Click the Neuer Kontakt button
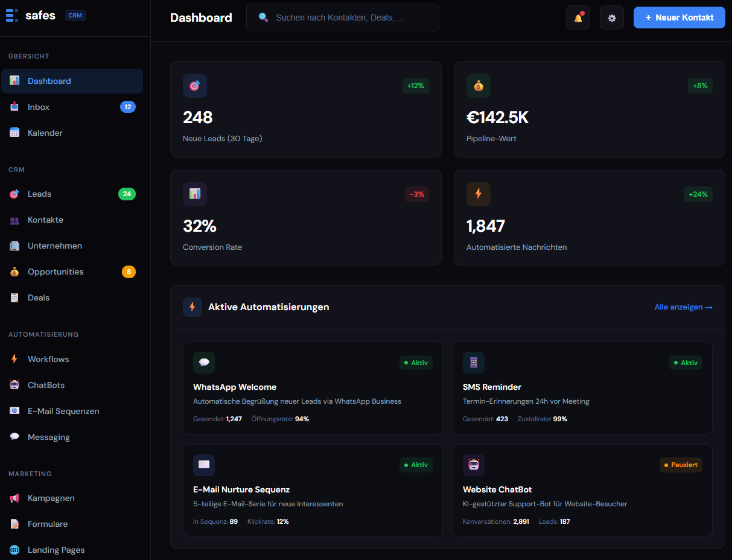The image size is (732, 560). point(679,17)
